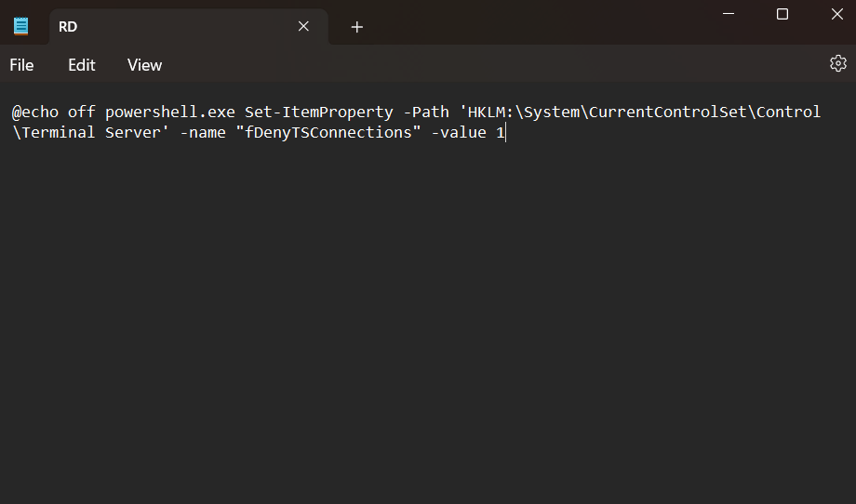The width and height of the screenshot is (856, 504).
Task: Close the Notepad window
Action: [836, 14]
